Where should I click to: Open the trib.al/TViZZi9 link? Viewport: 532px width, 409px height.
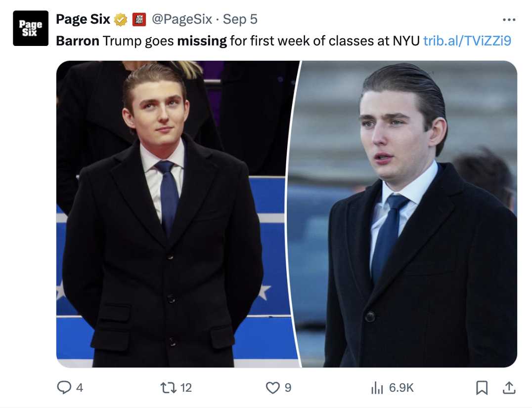pyautogui.click(x=467, y=41)
